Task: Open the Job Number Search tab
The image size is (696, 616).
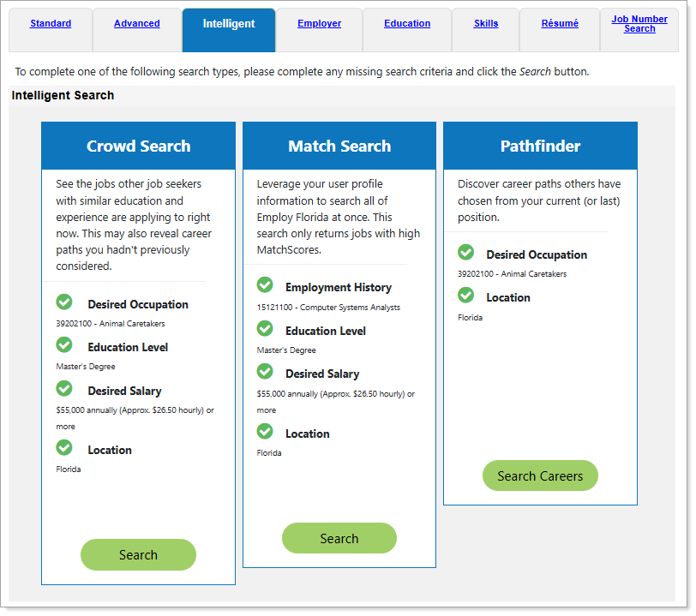Action: [639, 24]
